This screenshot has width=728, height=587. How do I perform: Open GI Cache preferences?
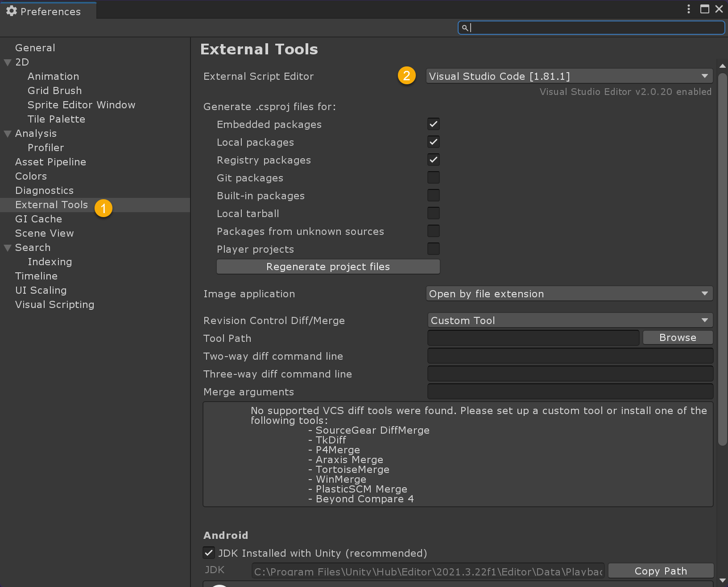[x=39, y=219]
